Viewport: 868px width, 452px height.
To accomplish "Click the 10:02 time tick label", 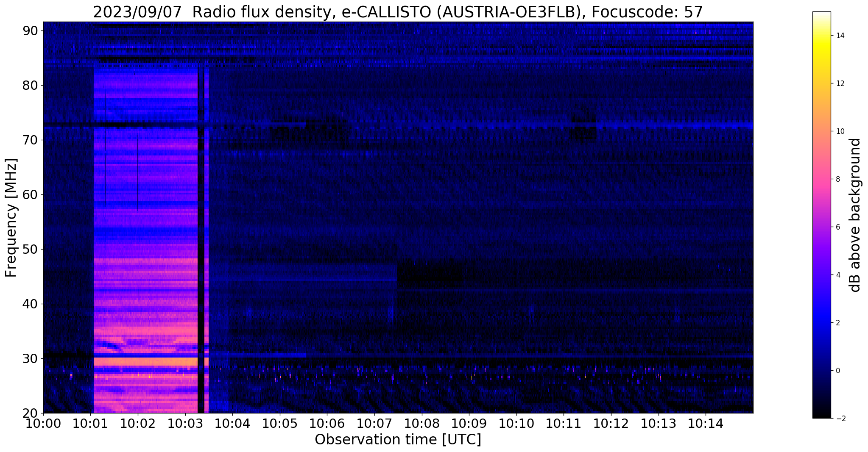I will click(x=138, y=423).
